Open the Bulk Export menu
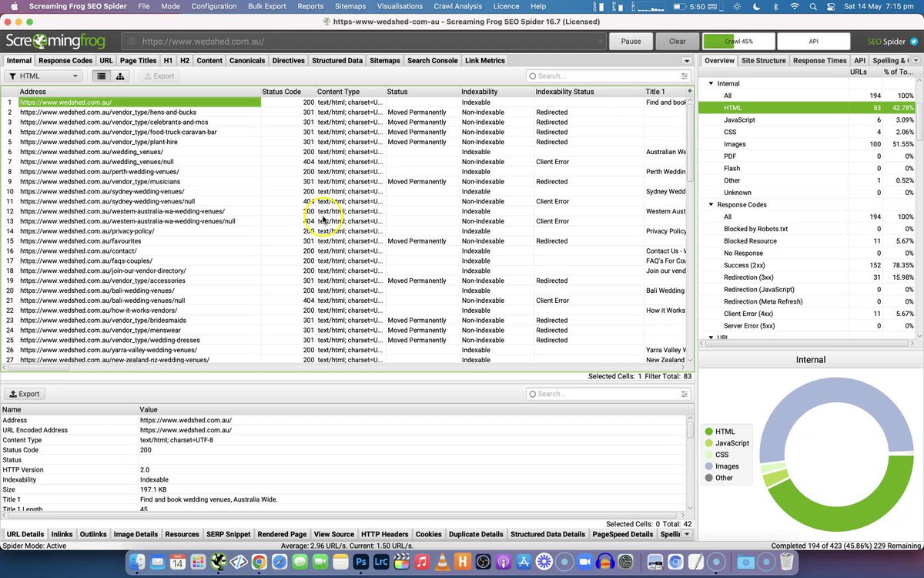This screenshot has height=578, width=924. click(267, 6)
